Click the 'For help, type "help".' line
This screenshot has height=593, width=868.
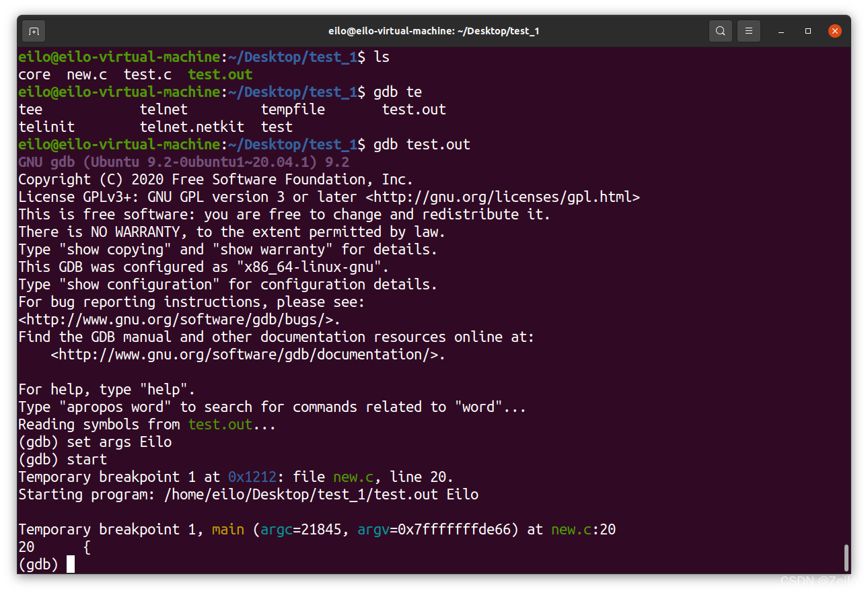click(x=106, y=390)
